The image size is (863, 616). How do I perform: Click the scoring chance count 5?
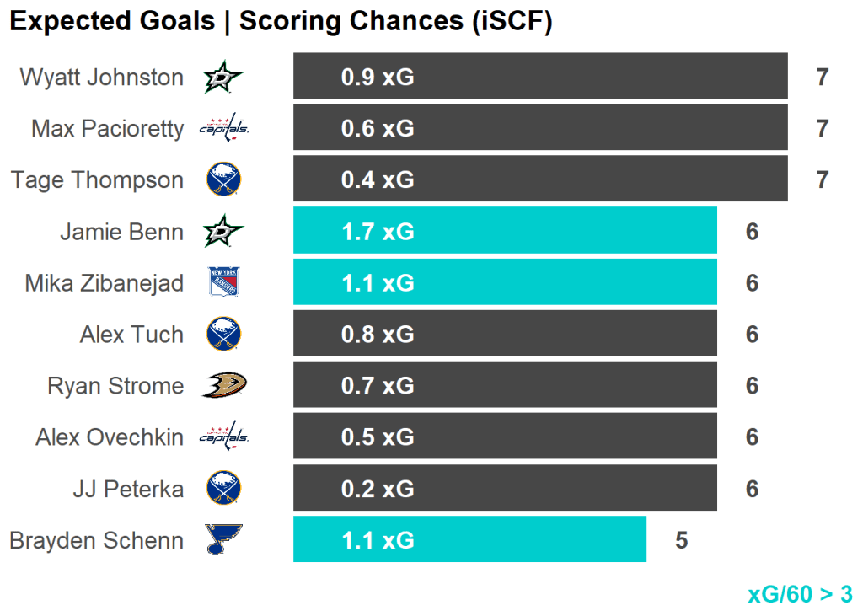click(681, 540)
